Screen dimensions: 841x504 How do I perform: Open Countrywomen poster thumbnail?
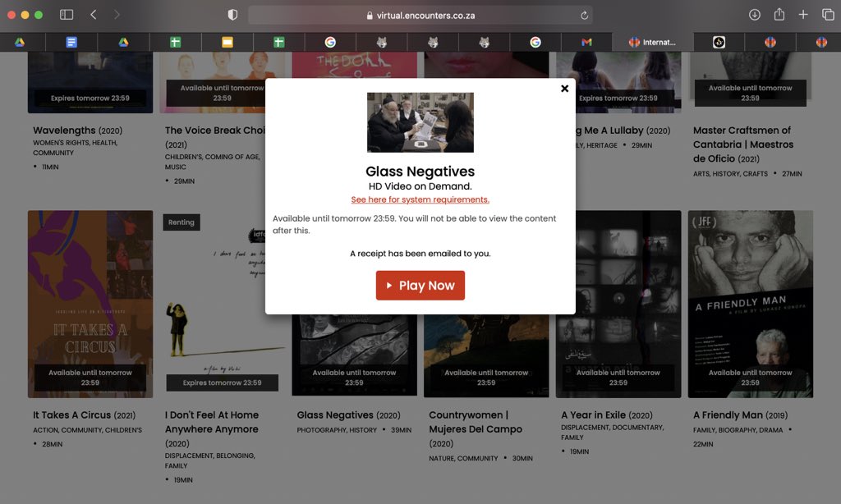pos(486,356)
